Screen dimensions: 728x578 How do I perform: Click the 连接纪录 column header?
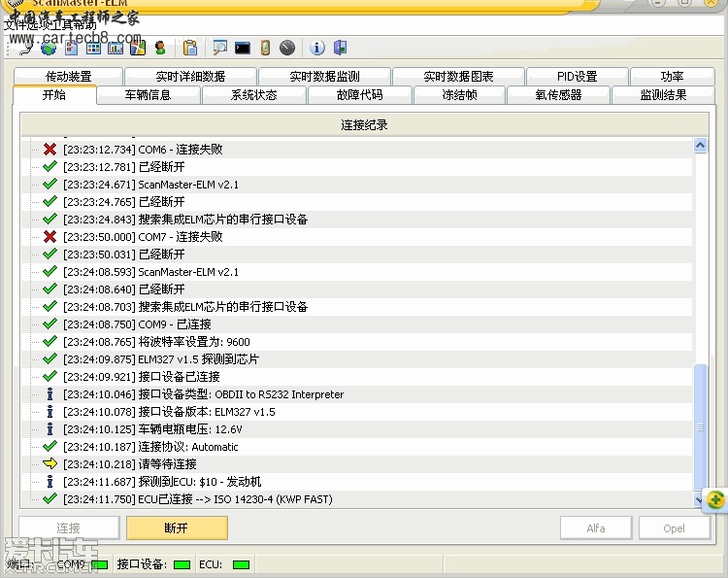pyautogui.click(x=364, y=125)
